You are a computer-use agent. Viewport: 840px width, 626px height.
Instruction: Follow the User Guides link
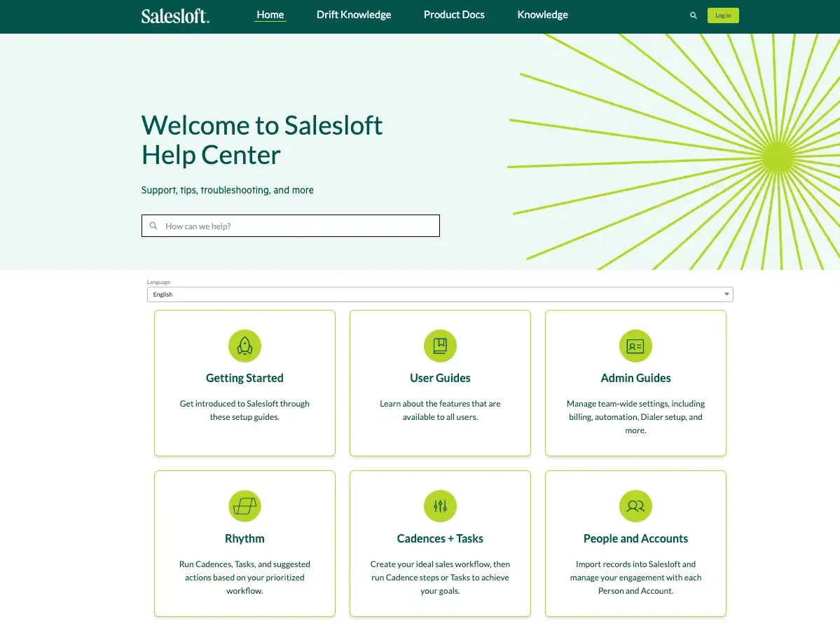(440, 378)
